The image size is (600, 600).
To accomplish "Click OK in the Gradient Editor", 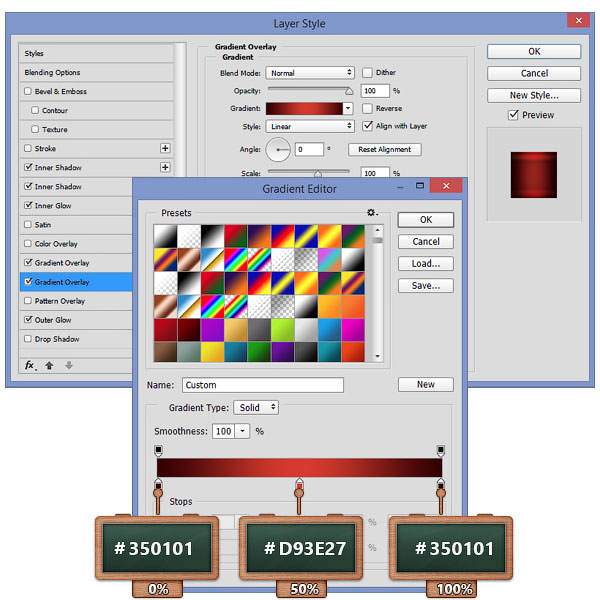I will (426, 220).
